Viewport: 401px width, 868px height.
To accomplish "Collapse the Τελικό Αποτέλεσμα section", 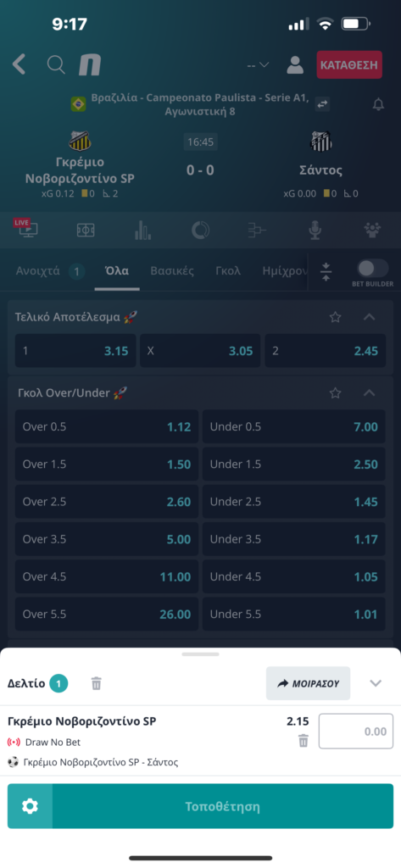I will click(x=369, y=317).
